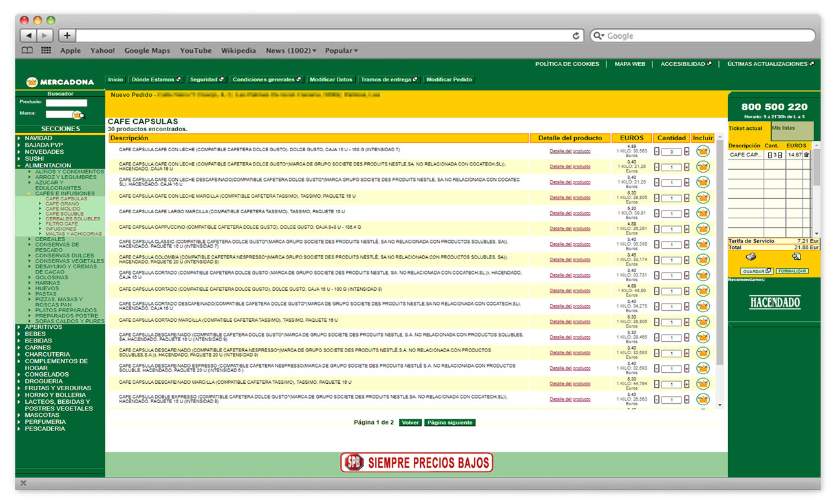
Task: Select CAFE MOLIDO category
Action: point(63,209)
